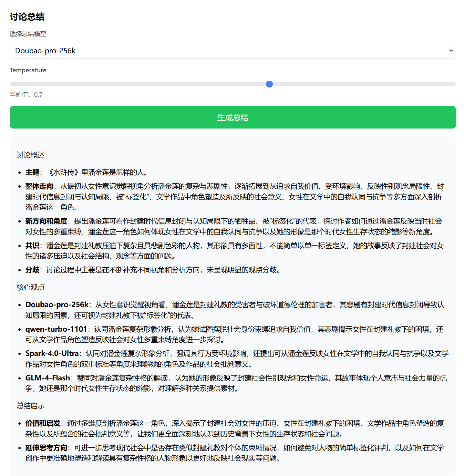Screen dimensions: 464x476
Task: Click the bold Spark-4.0-Ultra model name
Action: (x=52, y=353)
